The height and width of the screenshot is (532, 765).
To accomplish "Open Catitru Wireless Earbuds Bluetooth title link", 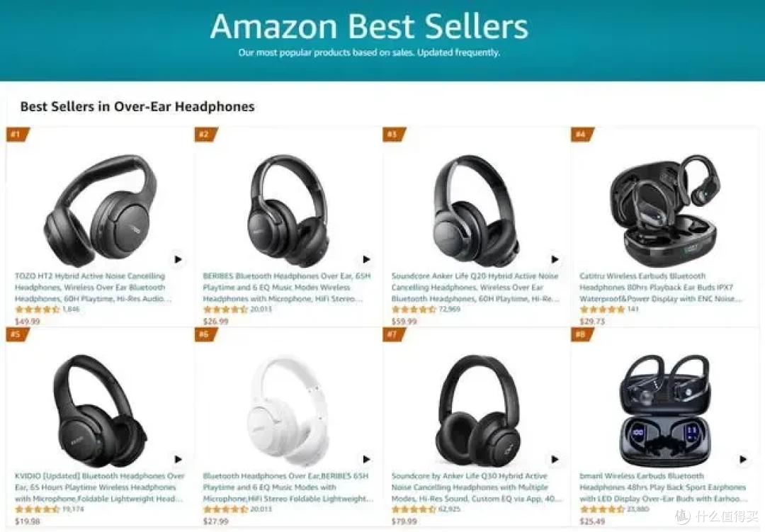I will coord(661,288).
